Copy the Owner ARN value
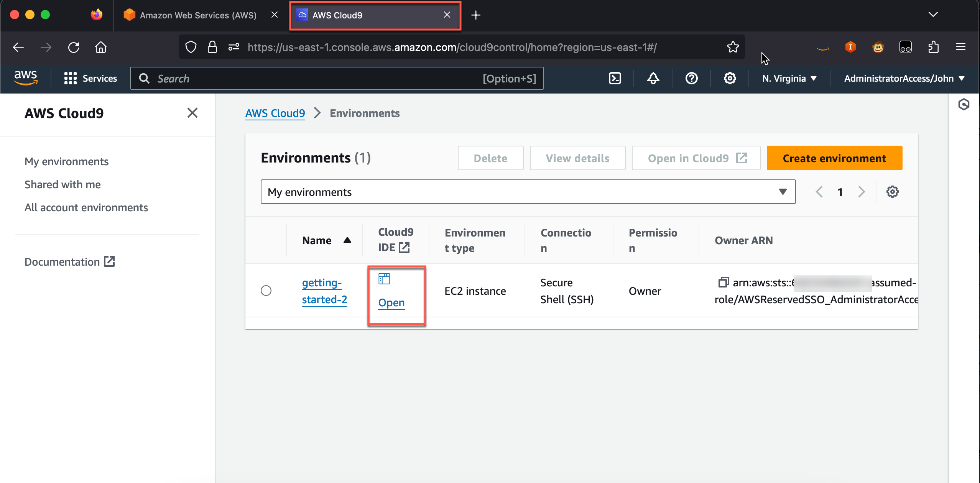Image resolution: width=980 pixels, height=483 pixels. (x=723, y=283)
